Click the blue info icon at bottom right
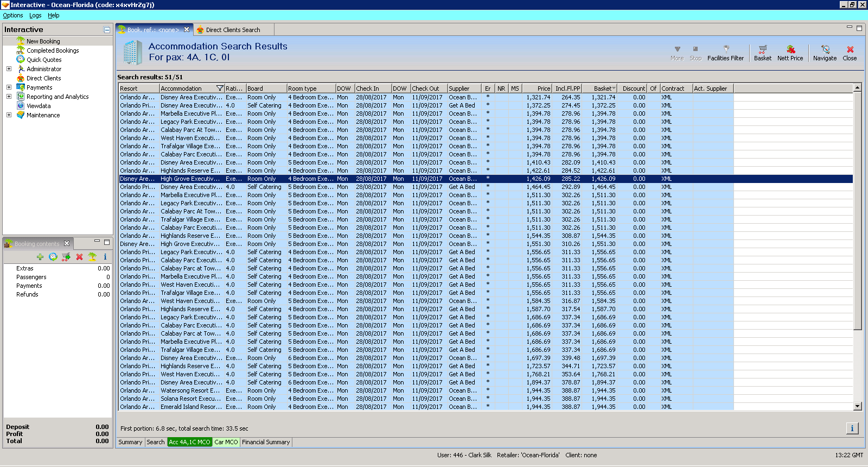 pos(852,428)
